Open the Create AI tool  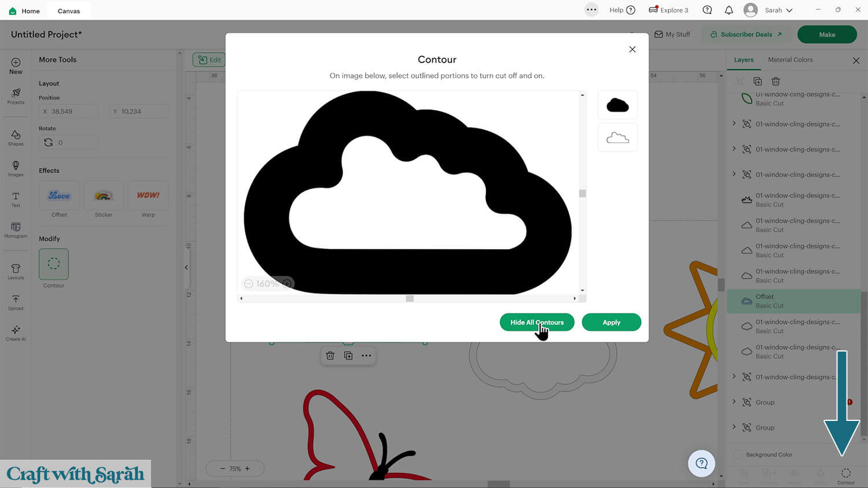coord(16,333)
